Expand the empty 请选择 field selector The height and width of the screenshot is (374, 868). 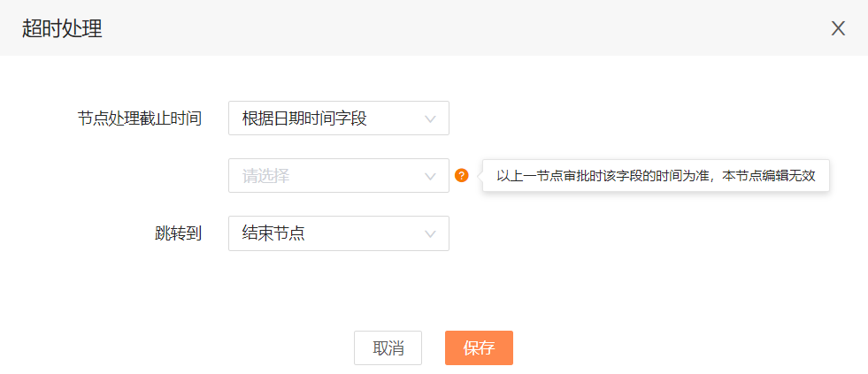click(339, 175)
